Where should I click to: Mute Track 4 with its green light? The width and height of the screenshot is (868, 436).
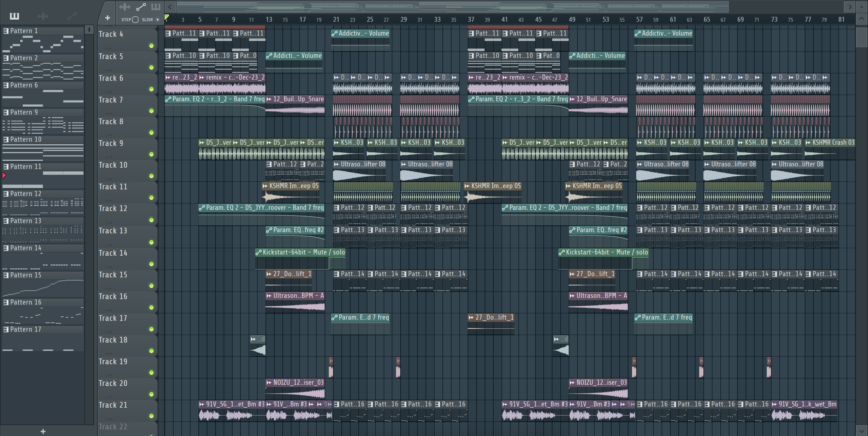coord(151,46)
